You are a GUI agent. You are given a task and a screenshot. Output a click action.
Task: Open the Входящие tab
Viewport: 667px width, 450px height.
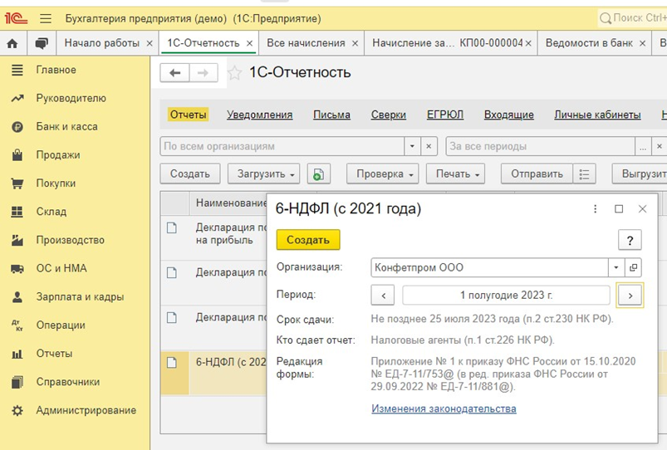pos(509,115)
